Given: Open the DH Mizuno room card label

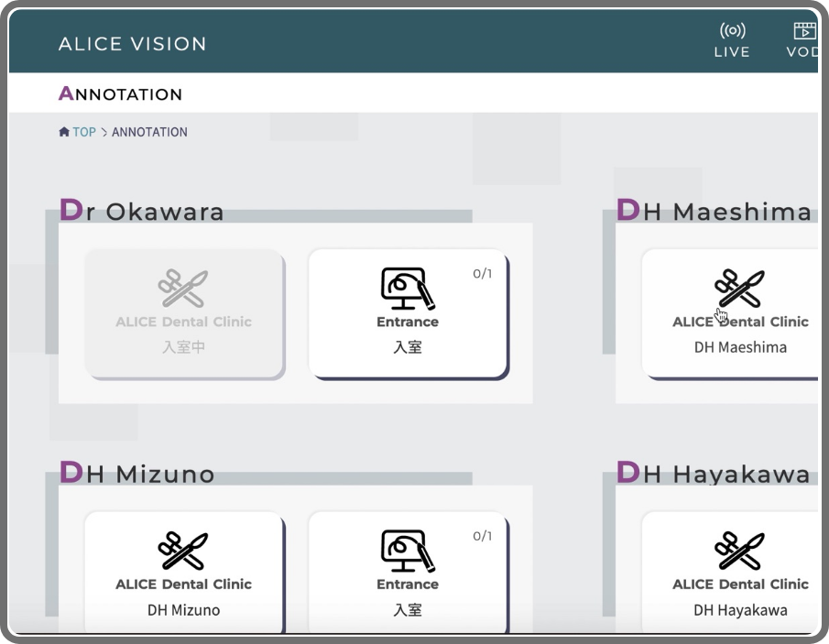Looking at the screenshot, I should (x=183, y=610).
